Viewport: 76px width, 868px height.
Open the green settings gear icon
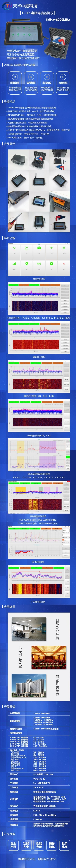51,264
